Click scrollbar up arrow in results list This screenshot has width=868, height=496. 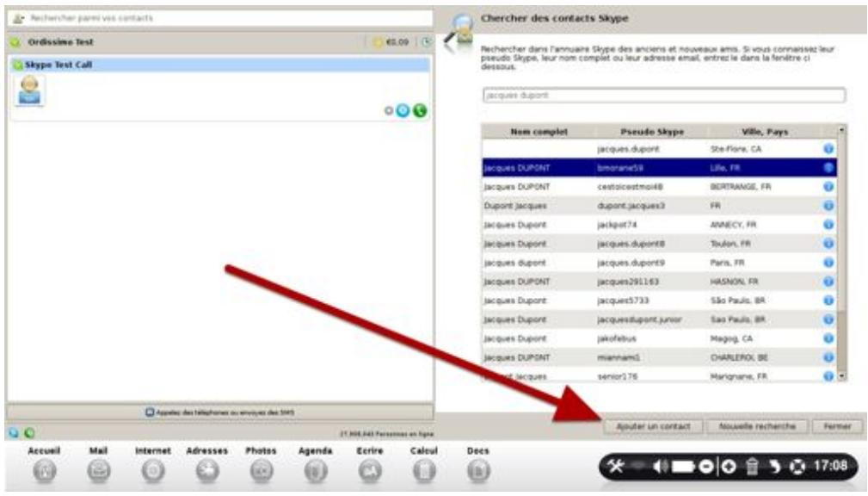[842, 130]
